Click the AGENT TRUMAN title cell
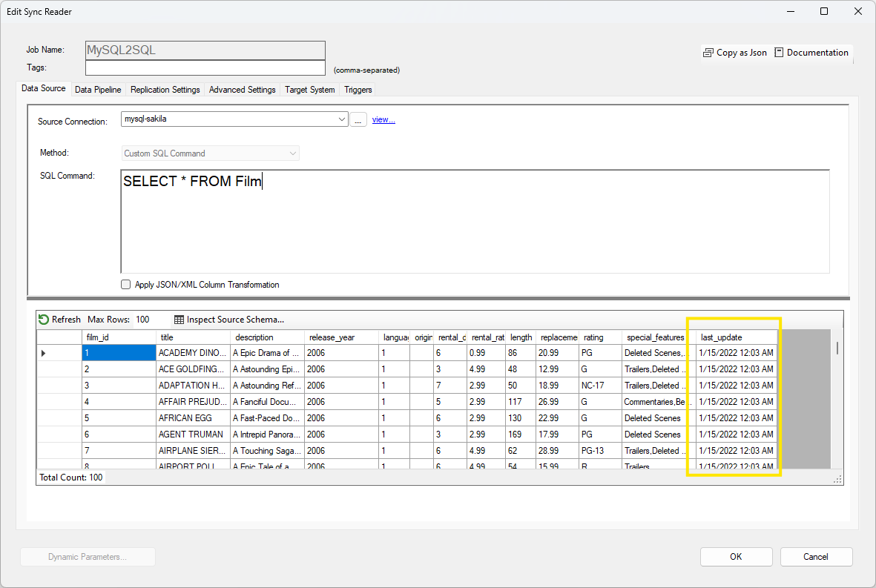Image resolution: width=876 pixels, height=588 pixels. coord(194,434)
